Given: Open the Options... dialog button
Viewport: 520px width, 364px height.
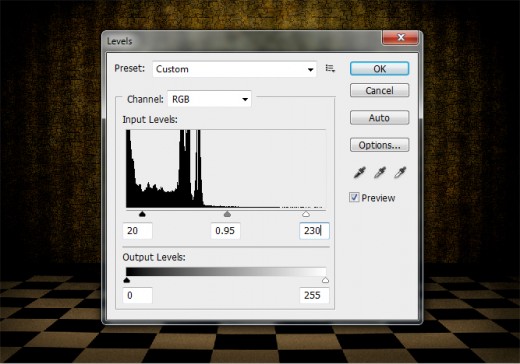Looking at the screenshot, I should [x=379, y=145].
